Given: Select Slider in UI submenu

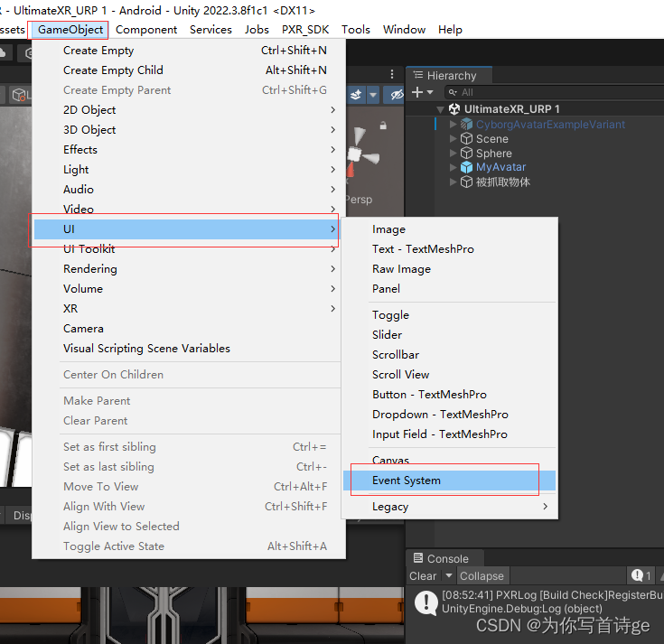Looking at the screenshot, I should click(x=449, y=335).
